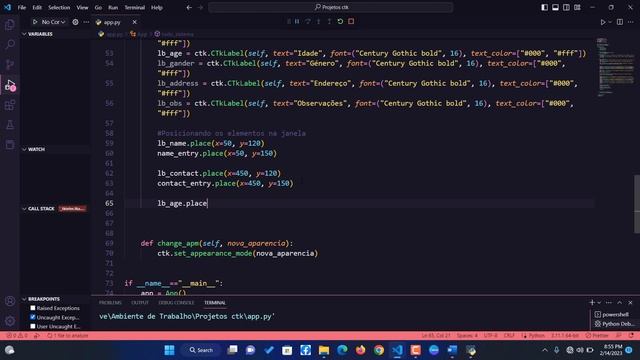The width and height of the screenshot is (640, 360).
Task: Collapse the BREAKPOINTS section
Action: tap(24, 299)
